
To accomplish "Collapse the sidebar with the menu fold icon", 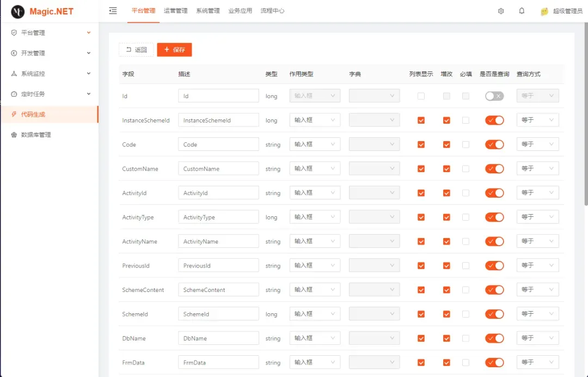I will (113, 11).
